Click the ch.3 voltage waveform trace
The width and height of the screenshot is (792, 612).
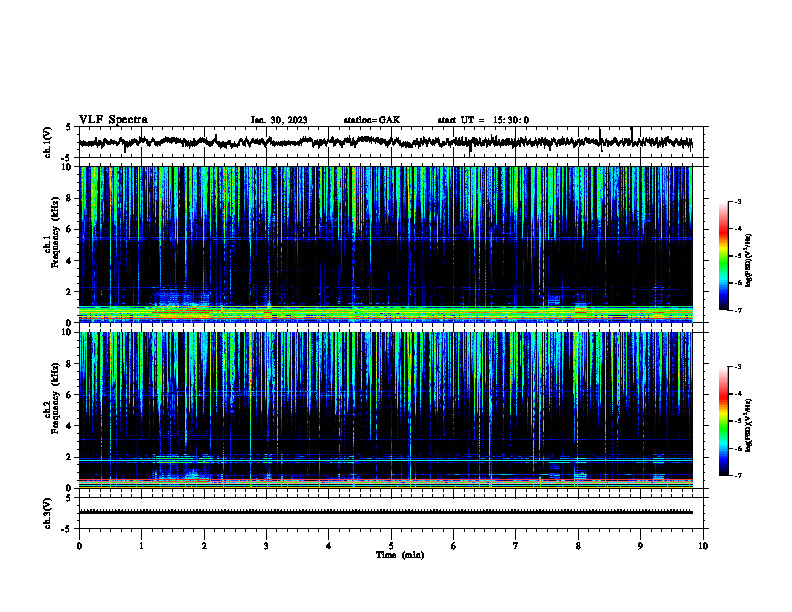385,512
